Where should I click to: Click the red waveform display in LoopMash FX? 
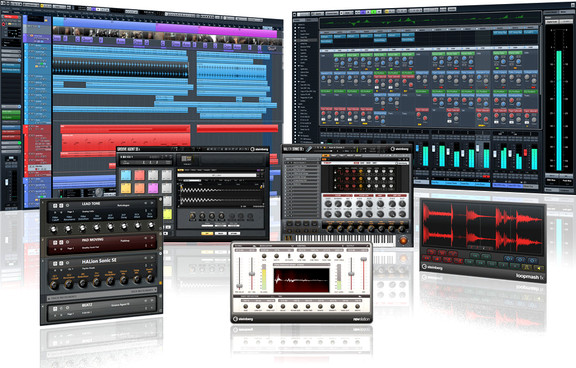pos(482,227)
